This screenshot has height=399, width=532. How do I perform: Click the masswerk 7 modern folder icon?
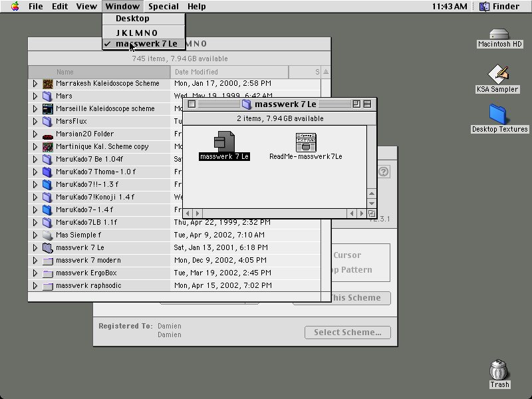click(48, 261)
